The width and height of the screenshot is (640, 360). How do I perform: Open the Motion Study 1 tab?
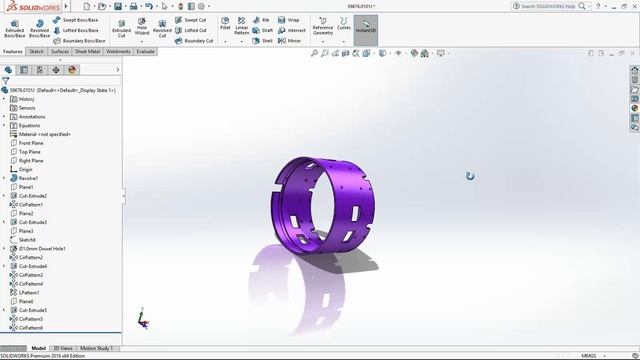tap(96, 348)
